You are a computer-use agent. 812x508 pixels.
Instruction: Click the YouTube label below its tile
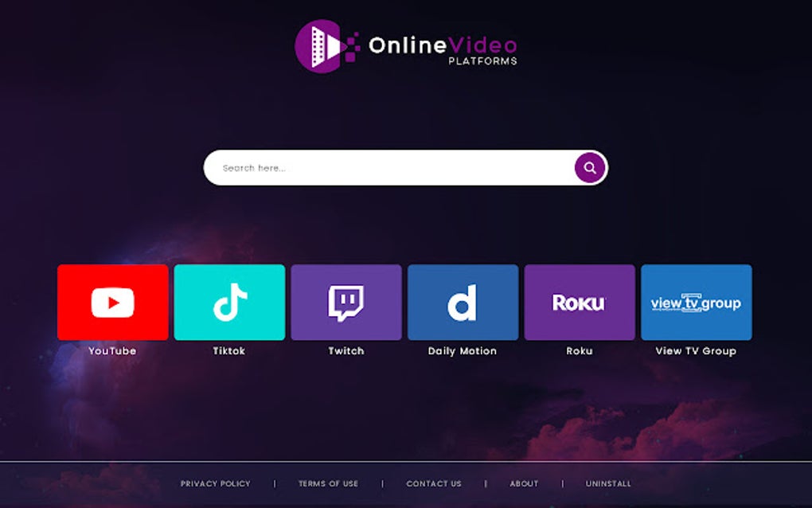112,350
